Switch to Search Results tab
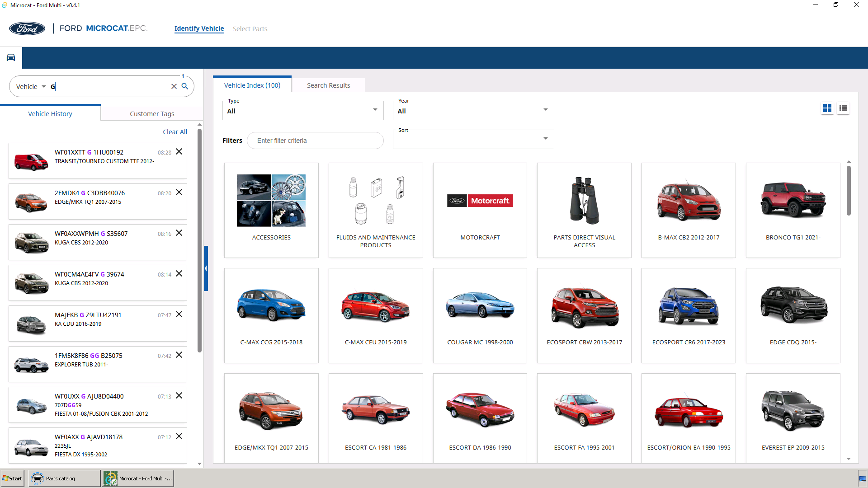This screenshot has width=868, height=488. point(329,85)
